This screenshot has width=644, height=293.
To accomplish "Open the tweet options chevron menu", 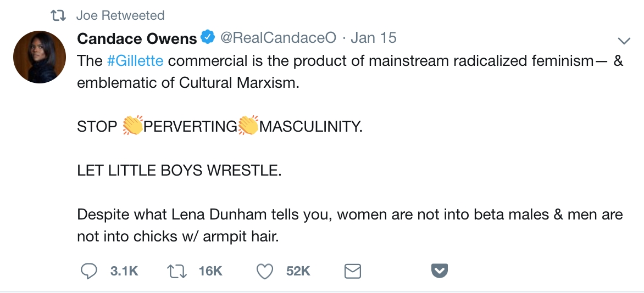I will coord(624,41).
